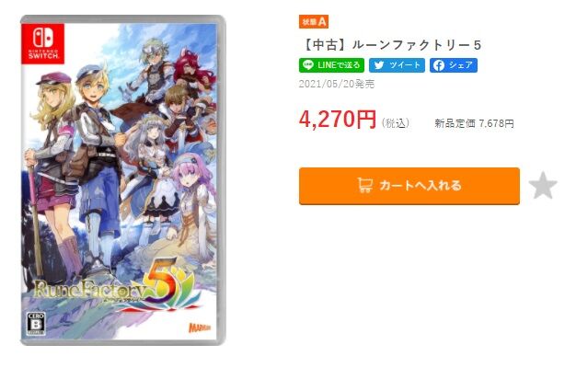Click the ツイート button label
The image size is (588, 379).
pos(405,65)
